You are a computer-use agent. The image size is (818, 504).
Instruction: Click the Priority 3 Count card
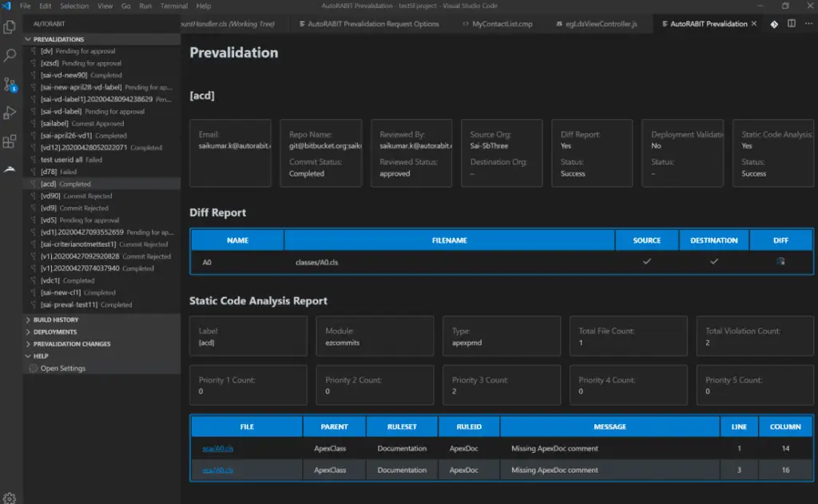click(x=502, y=385)
